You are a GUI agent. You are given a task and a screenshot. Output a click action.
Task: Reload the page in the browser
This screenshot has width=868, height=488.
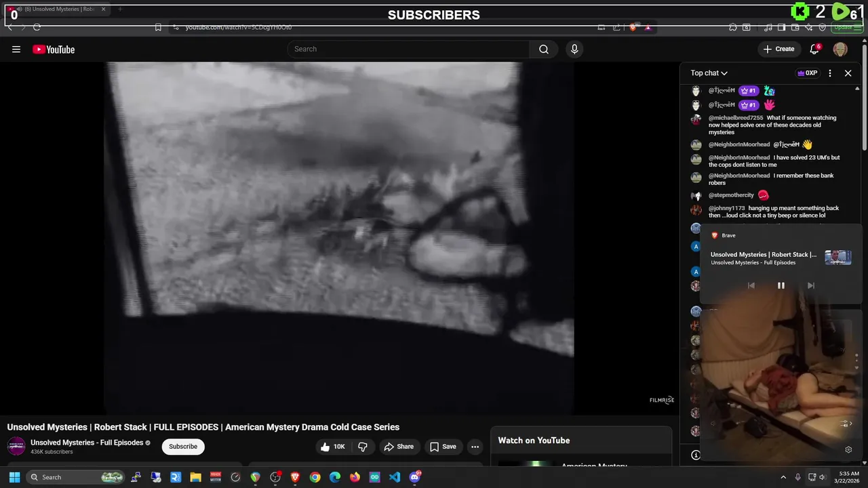tap(37, 27)
